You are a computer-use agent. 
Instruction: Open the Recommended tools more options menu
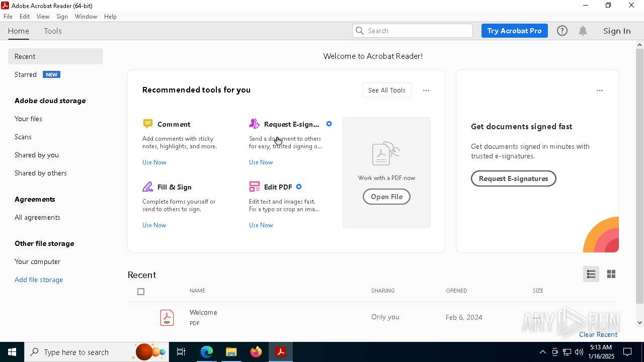coord(426,90)
